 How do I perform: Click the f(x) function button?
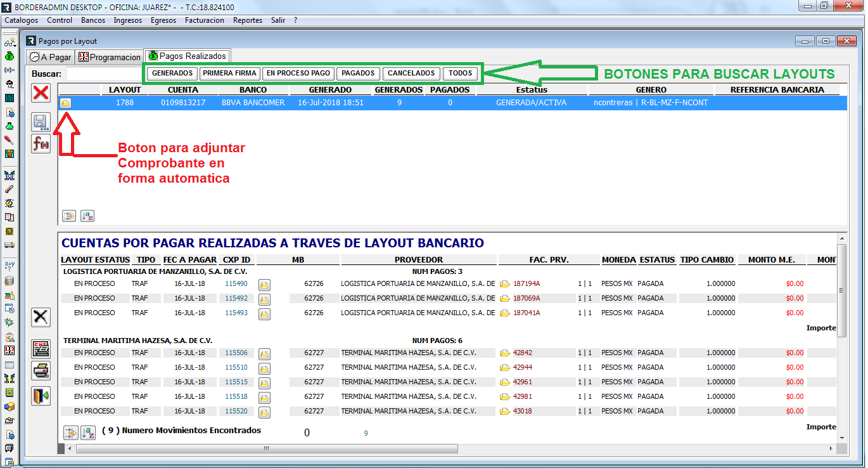coord(41,143)
